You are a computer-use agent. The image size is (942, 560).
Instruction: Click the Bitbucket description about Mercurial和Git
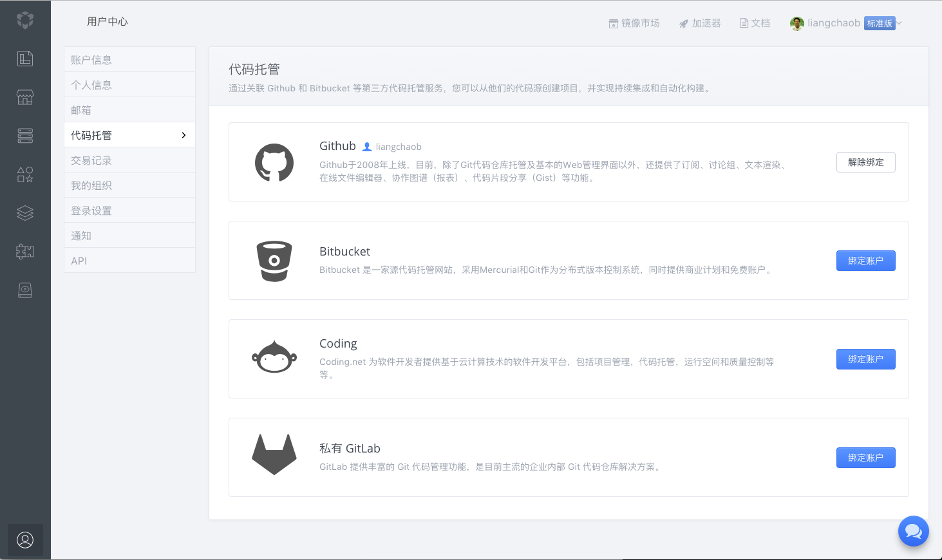(x=547, y=270)
